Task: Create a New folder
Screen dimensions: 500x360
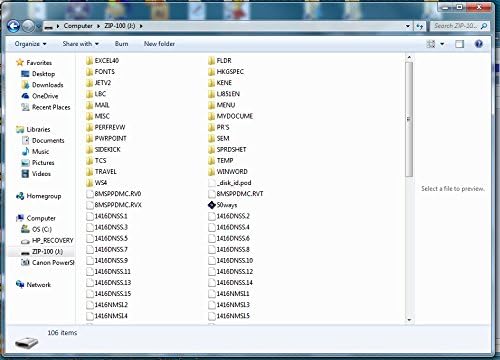Action: 159,44
